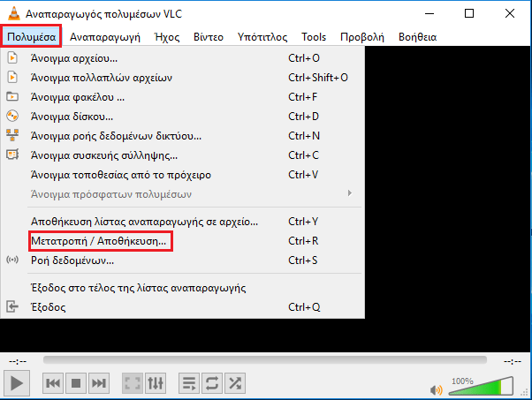Skip to previous media item

tap(53, 383)
